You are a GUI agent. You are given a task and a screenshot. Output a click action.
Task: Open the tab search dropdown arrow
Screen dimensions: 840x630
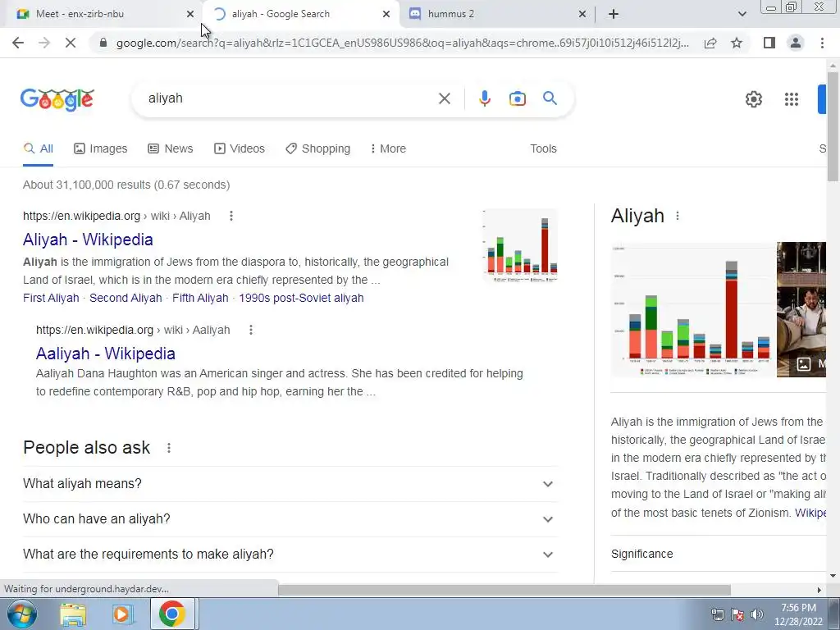coord(742,14)
